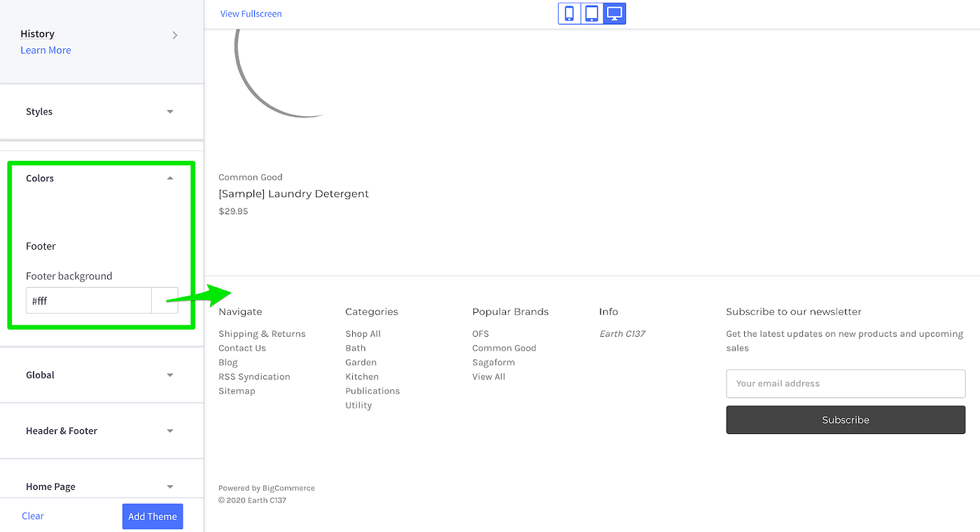This screenshot has width=980, height=532.
Task: Click the Add Theme button
Action: pos(153,517)
